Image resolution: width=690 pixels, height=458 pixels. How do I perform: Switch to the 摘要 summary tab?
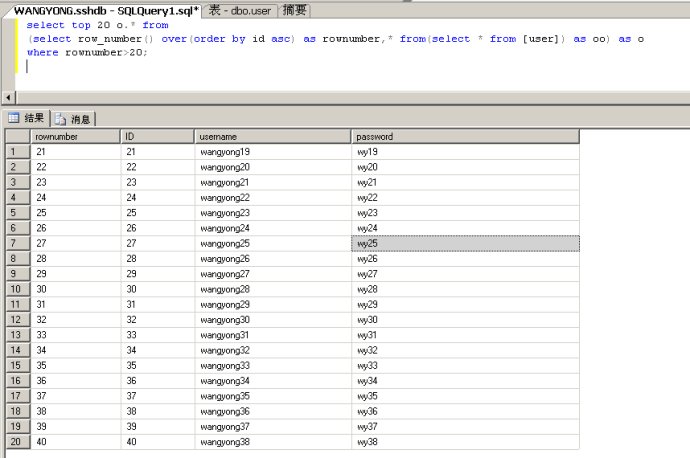click(x=295, y=10)
